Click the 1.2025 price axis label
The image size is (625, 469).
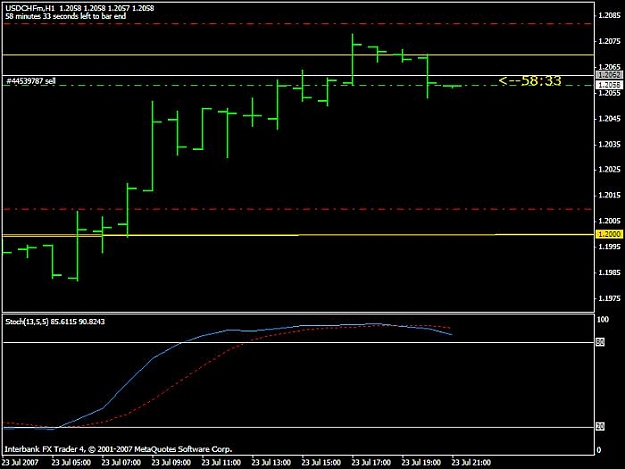pyautogui.click(x=610, y=169)
